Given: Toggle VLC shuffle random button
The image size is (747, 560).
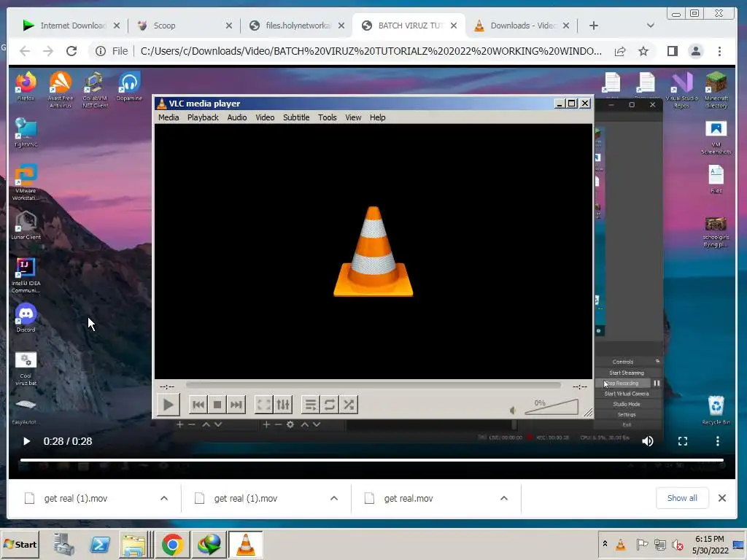Looking at the screenshot, I should (x=349, y=405).
